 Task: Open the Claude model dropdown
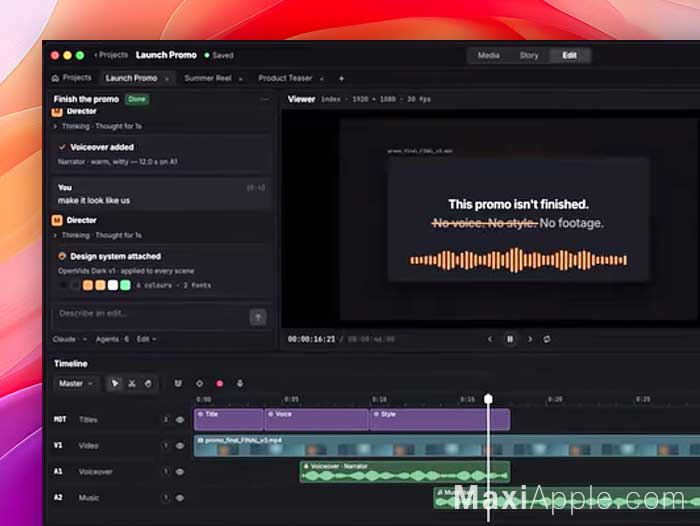69,339
